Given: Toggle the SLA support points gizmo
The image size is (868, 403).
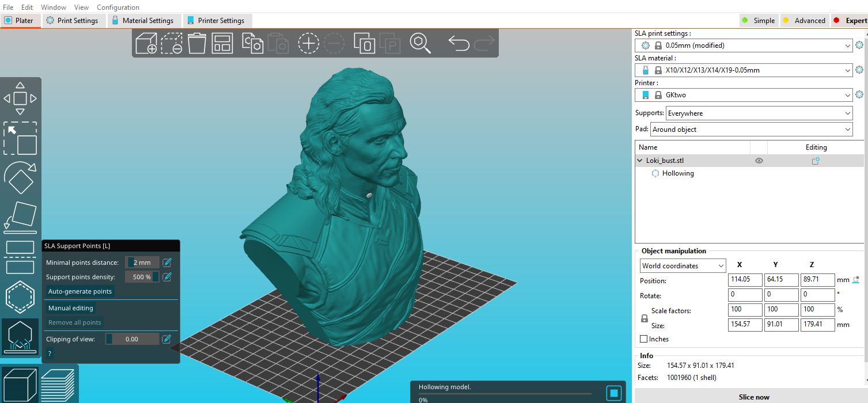Looking at the screenshot, I should coord(20,337).
